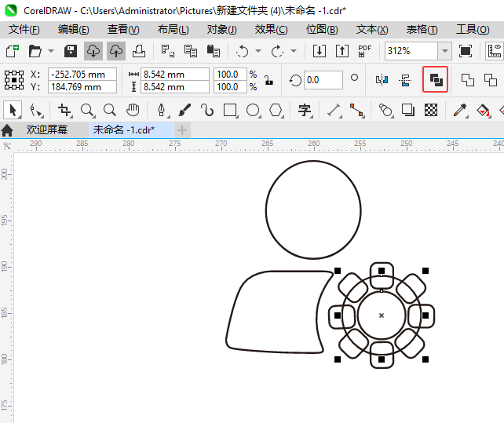The width and height of the screenshot is (504, 423).
Task: Open the Undo history dropdown arrow
Action: tap(258, 52)
